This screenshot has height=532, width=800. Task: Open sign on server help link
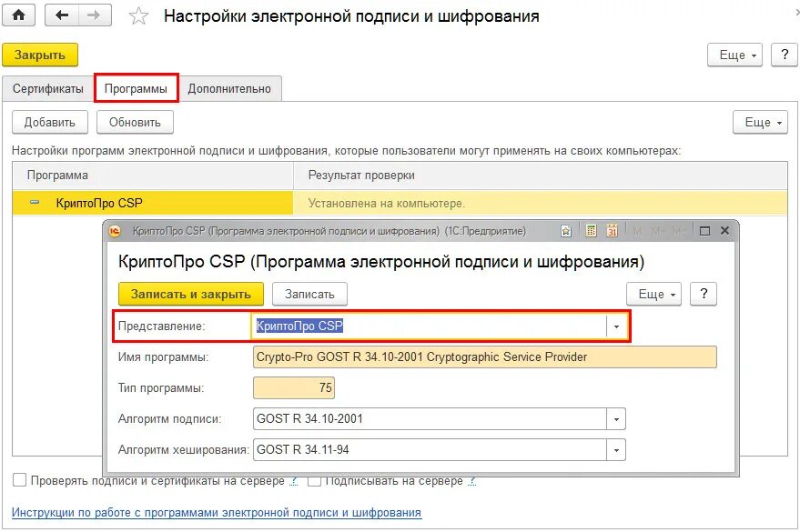[471, 480]
